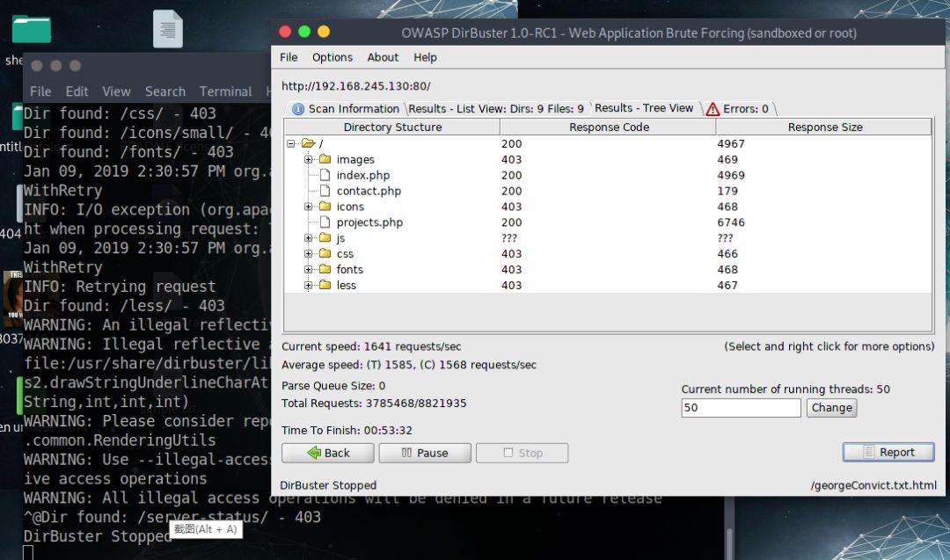Click the css folder icon

[325, 254]
